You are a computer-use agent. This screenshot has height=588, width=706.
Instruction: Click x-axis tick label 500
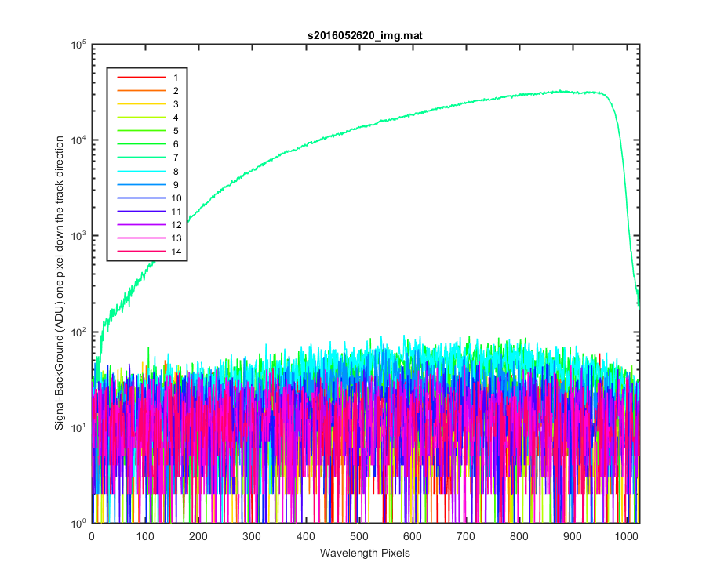point(358,537)
